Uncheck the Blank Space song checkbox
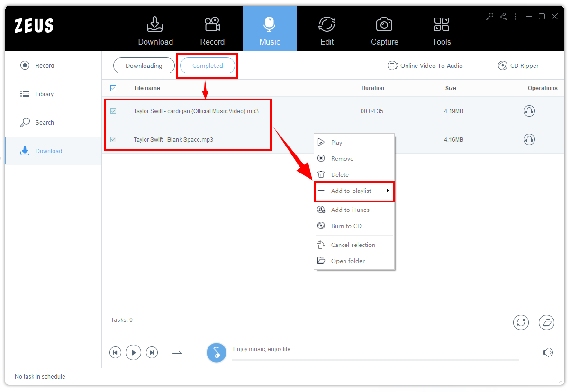This screenshot has height=392, width=570. pyautogui.click(x=113, y=139)
